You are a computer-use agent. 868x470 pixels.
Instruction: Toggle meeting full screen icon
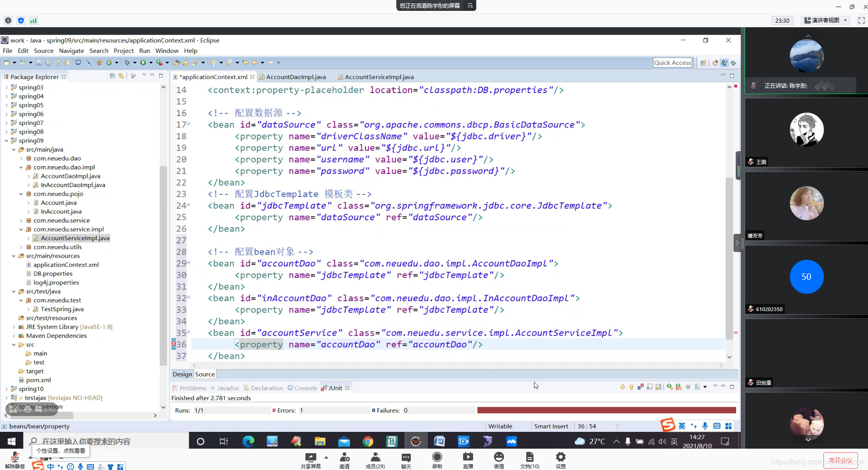tap(861, 20)
